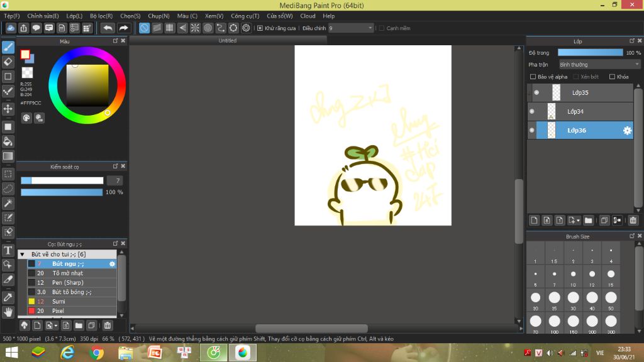Pick the Gradient tool

pyautogui.click(x=8, y=156)
